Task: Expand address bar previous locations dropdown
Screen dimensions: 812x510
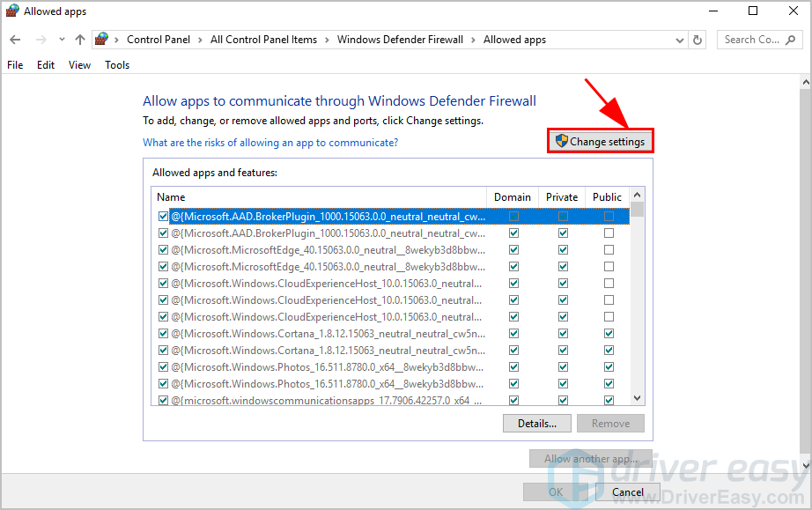Action: 680,40
